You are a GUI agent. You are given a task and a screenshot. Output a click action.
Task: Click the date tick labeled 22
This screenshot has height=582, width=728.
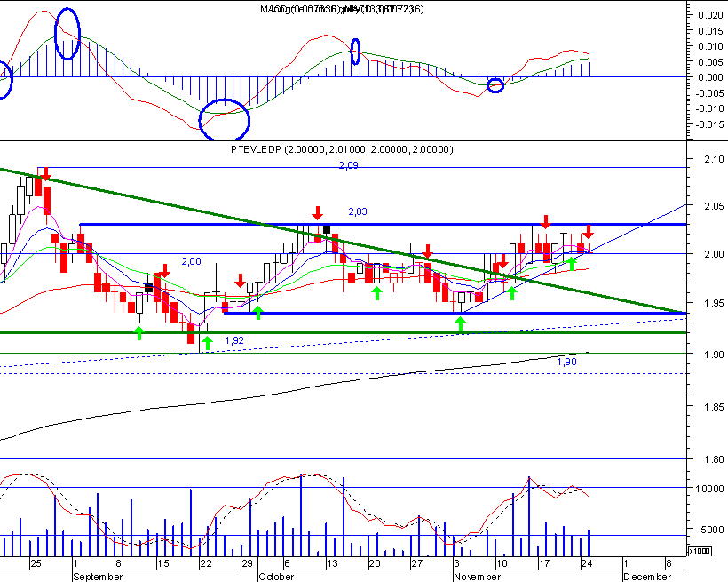[x=206, y=563]
